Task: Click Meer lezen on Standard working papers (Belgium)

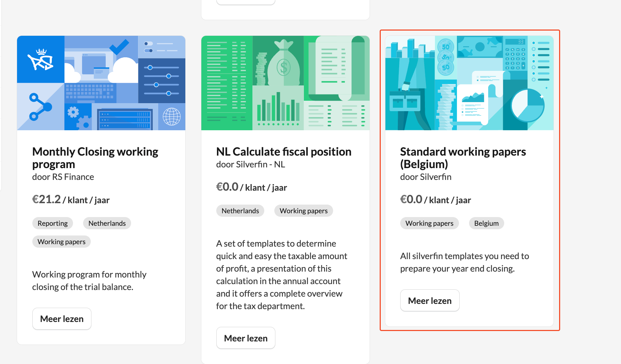Action: point(430,301)
